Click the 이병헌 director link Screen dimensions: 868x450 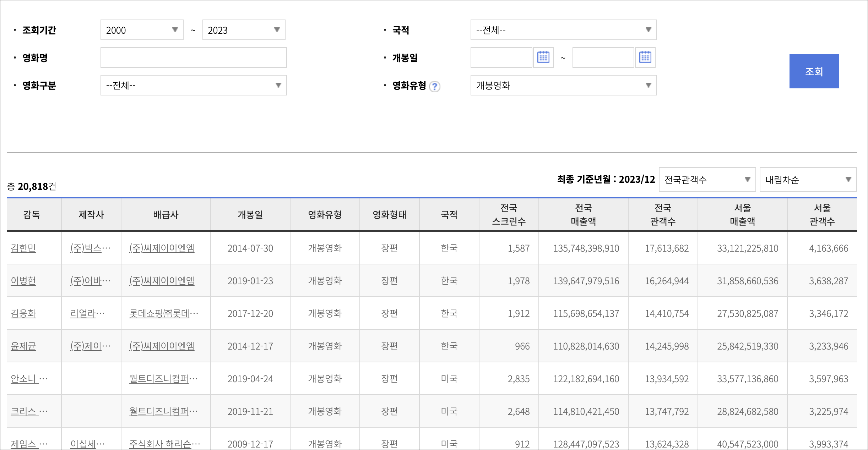point(23,281)
